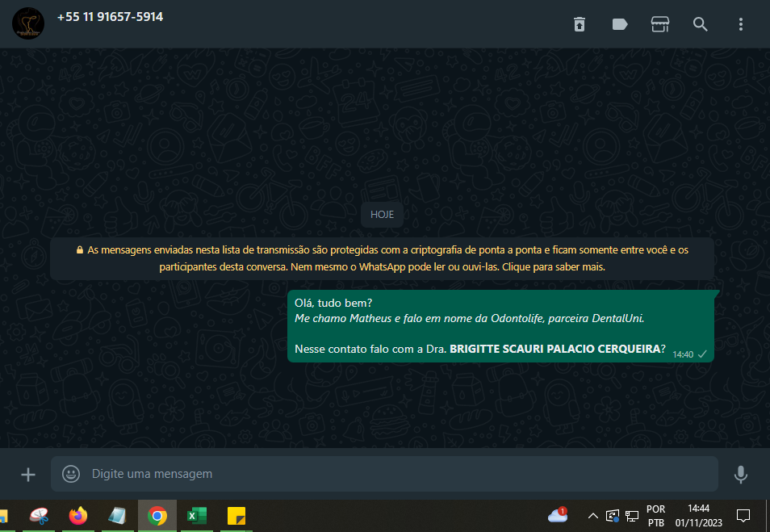Click 'Me chamo Matheus' italic message line
This screenshot has width=770, height=532.
coord(469,318)
